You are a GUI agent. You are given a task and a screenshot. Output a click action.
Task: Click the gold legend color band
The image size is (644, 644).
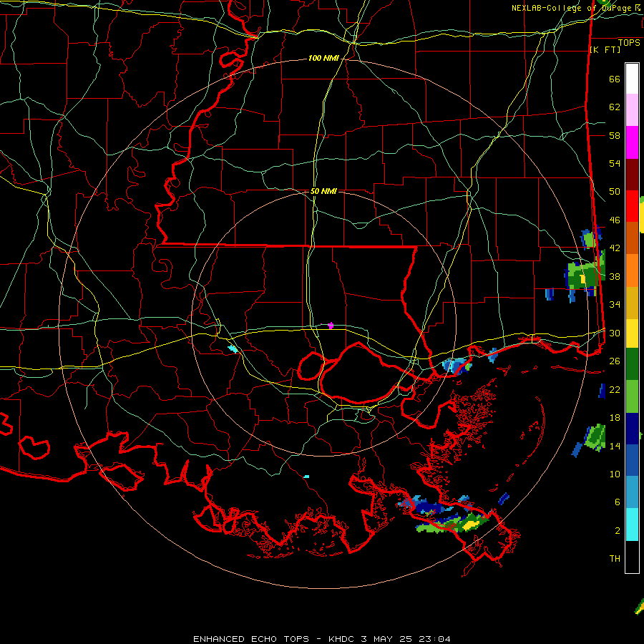pos(632,303)
